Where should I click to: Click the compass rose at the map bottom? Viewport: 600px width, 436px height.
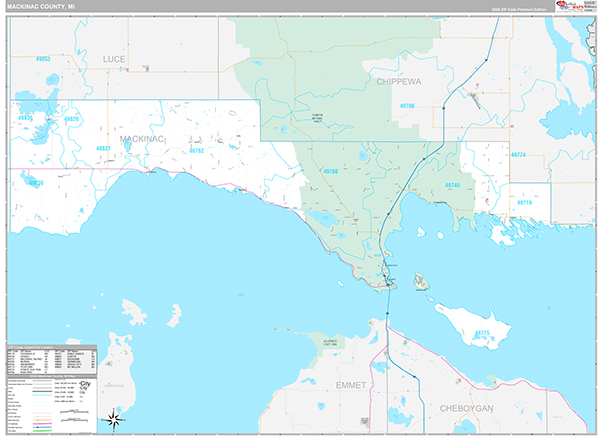tap(114, 420)
